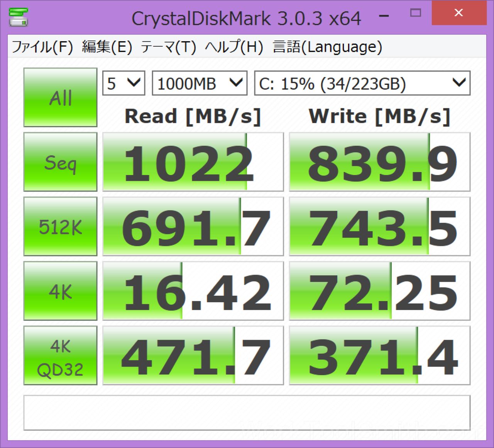Click the 512K write result 743.5
Viewport: 494px width, 448px height.
click(x=380, y=226)
